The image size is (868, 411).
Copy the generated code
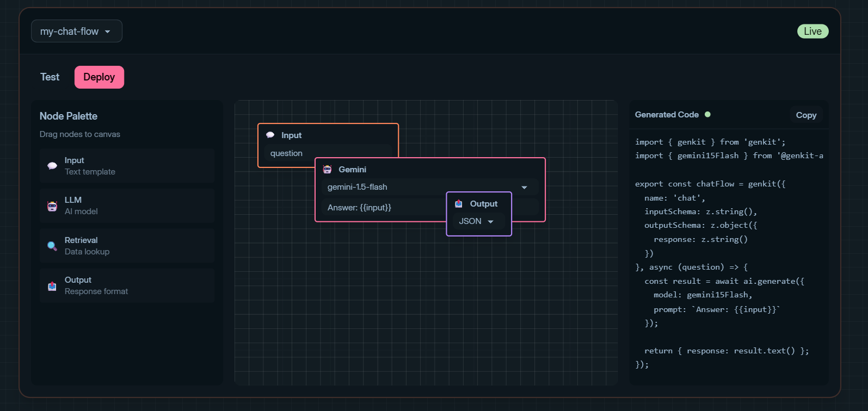(806, 115)
